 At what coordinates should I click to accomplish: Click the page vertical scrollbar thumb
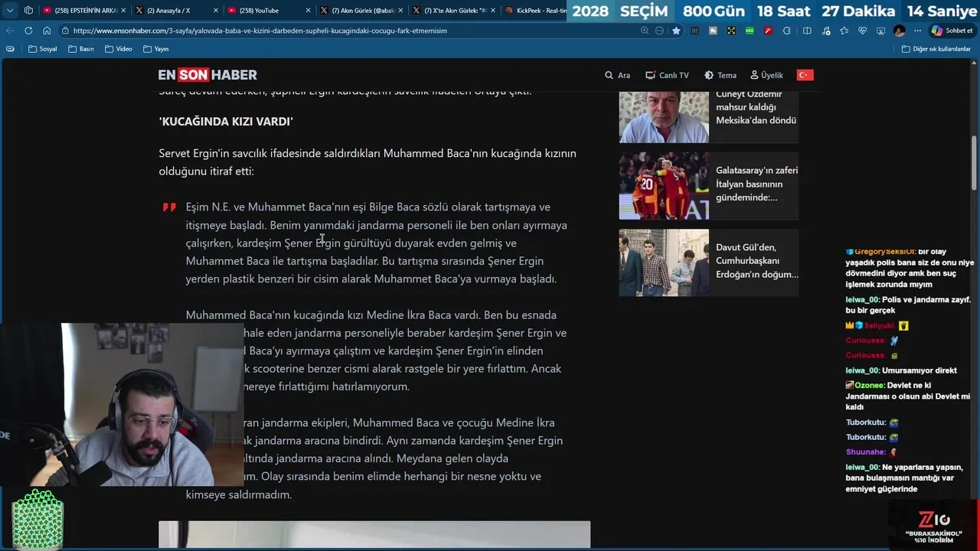[x=974, y=163]
